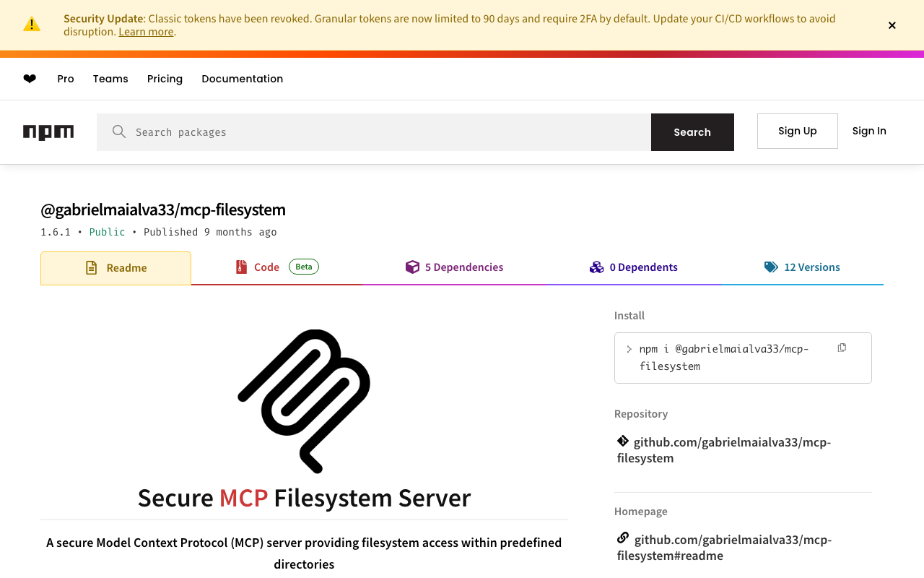
Task: Click the Sign Up button
Action: 798,131
